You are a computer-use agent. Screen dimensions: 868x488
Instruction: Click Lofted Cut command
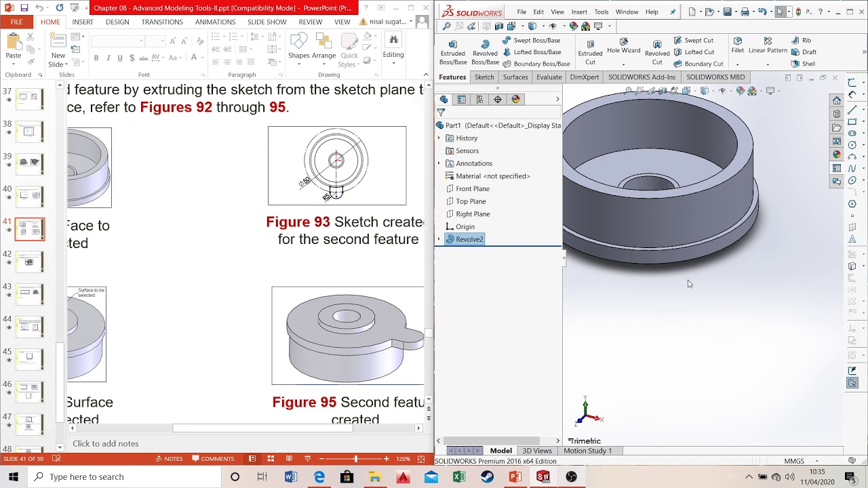click(x=693, y=52)
